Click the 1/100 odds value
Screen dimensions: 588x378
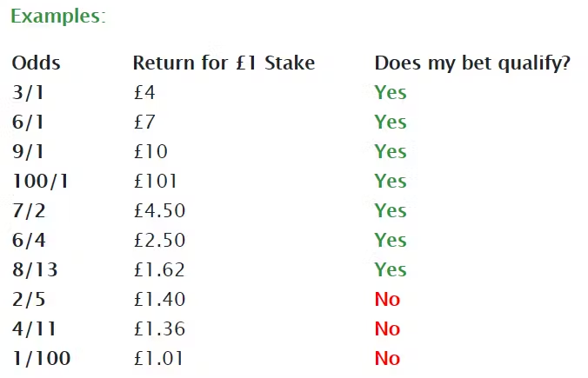pos(41,358)
